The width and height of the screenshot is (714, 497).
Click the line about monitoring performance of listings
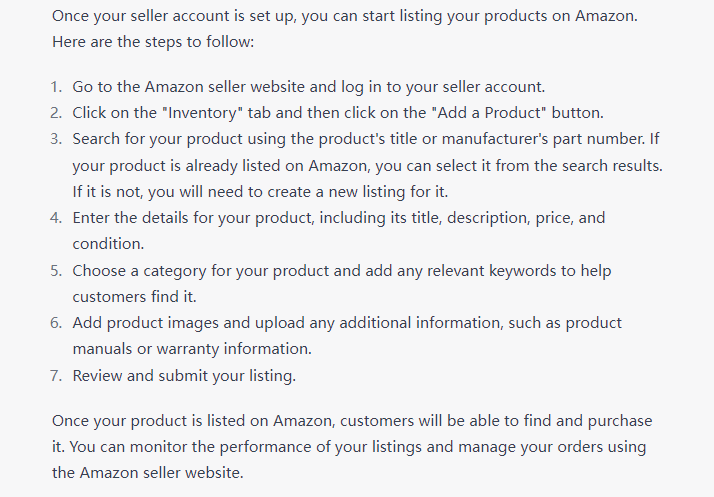[349, 447]
